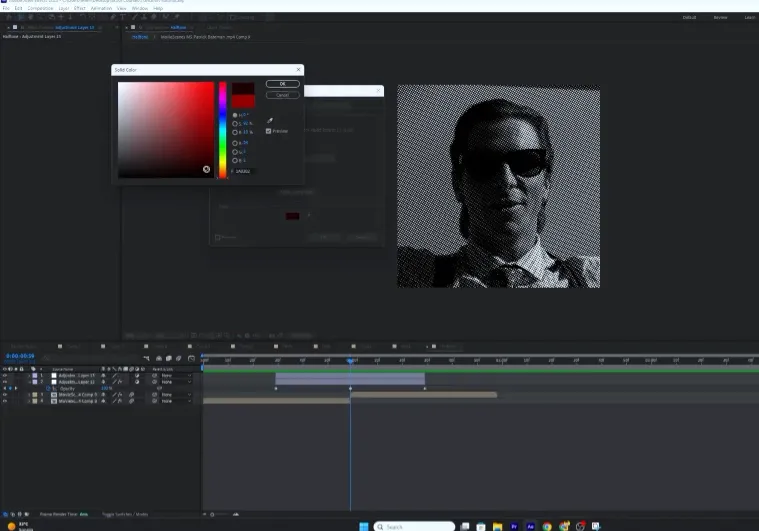The width and height of the screenshot is (759, 531).
Task: Click the hex color value field
Action: [244, 171]
